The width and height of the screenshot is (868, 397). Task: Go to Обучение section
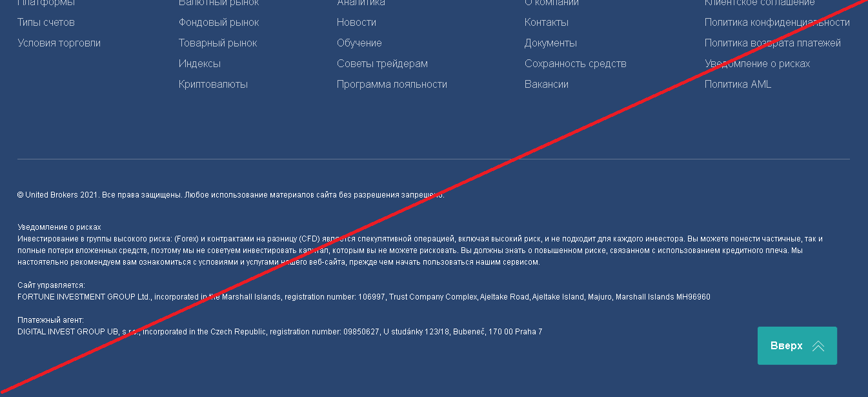click(x=359, y=43)
